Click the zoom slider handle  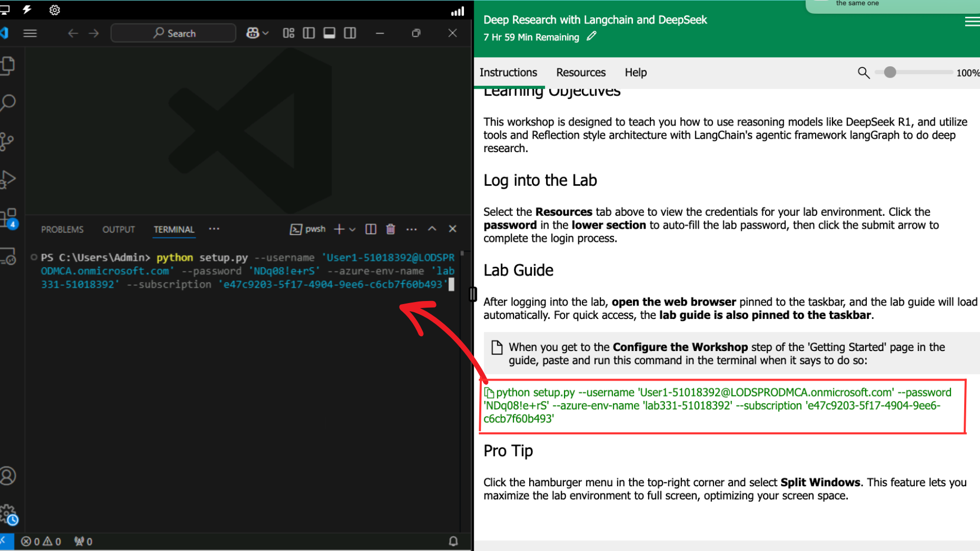(890, 72)
